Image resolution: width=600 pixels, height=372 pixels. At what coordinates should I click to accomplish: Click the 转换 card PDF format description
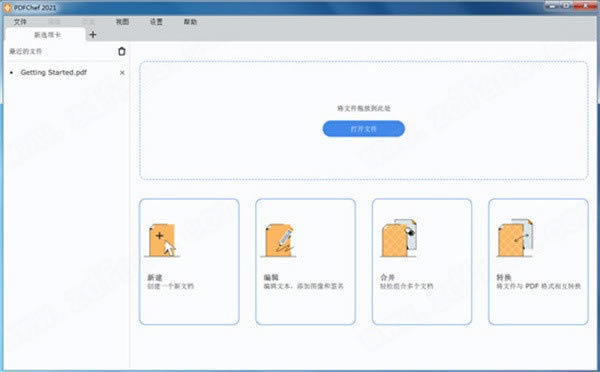(x=538, y=286)
